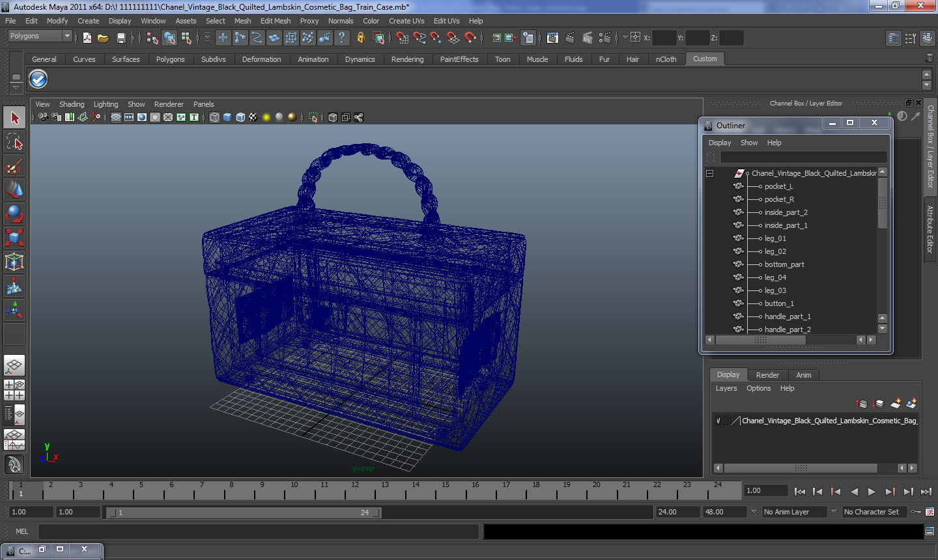Click the Snap to curves magnet icon
The image size is (938, 560).
(419, 38)
